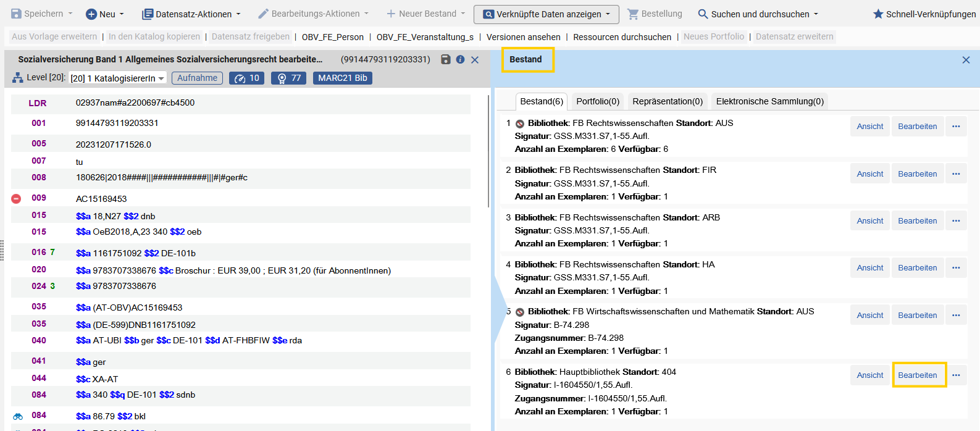Click the Versionen ansehen link

(524, 37)
